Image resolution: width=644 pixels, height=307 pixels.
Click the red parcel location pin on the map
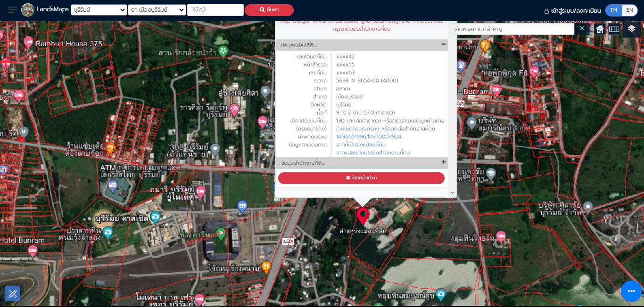pos(363,216)
